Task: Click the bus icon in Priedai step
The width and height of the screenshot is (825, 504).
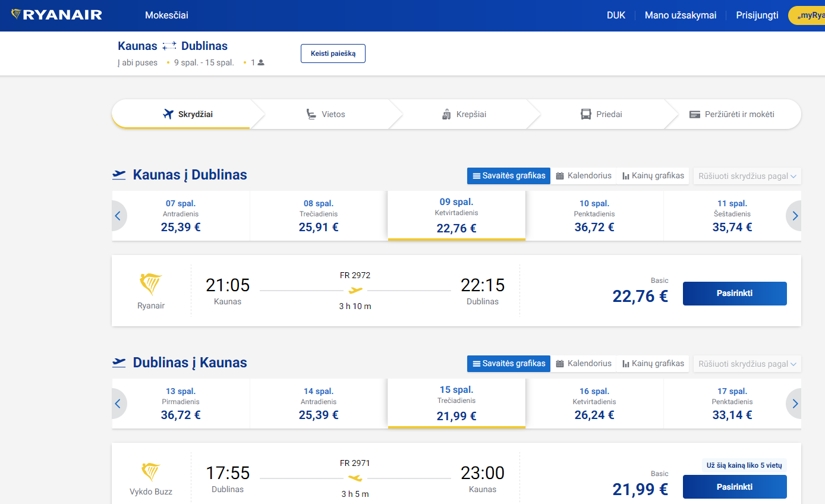Action: pos(586,114)
